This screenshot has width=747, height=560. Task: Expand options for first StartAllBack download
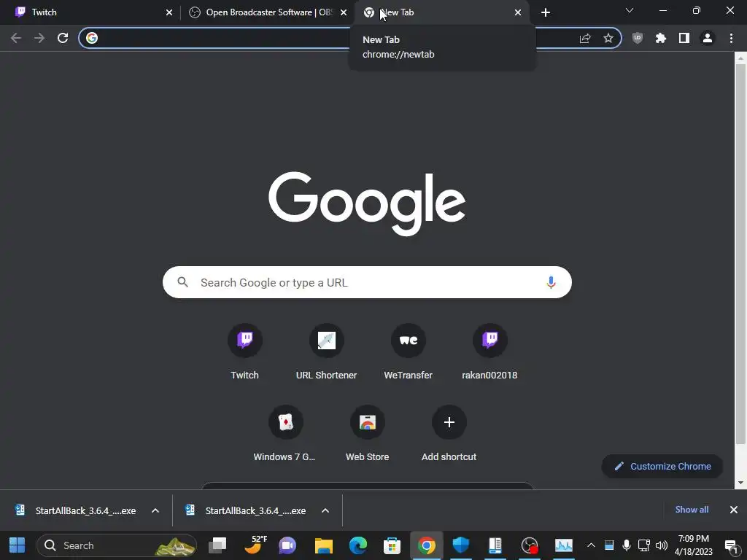(x=155, y=510)
